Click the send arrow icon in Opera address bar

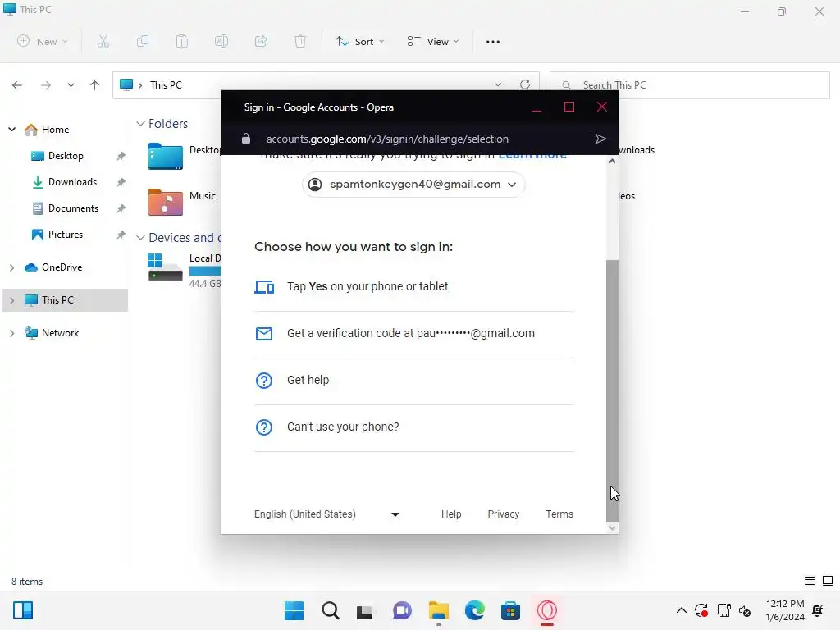pyautogui.click(x=600, y=139)
